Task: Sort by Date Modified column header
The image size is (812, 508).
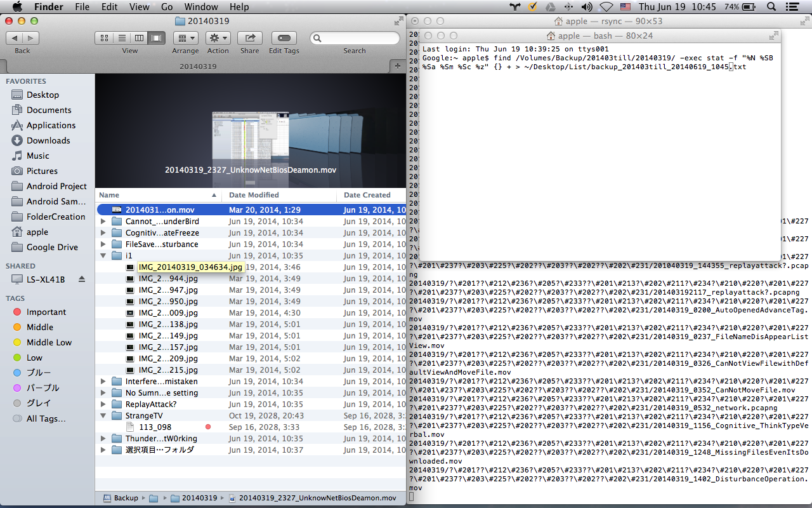Action: tap(254, 195)
